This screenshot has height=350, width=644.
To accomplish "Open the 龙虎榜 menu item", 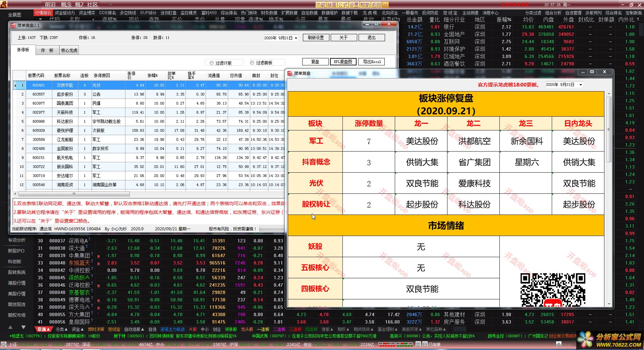I will tap(370, 13).
